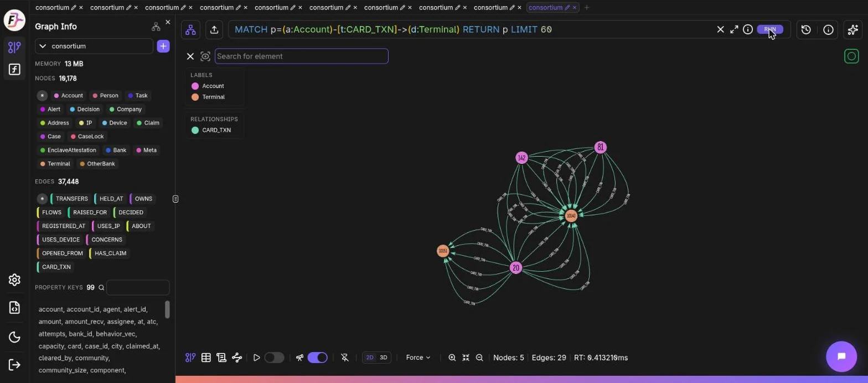The height and width of the screenshot is (383, 868).
Task: Maximize the query editor
Action: tap(734, 29)
